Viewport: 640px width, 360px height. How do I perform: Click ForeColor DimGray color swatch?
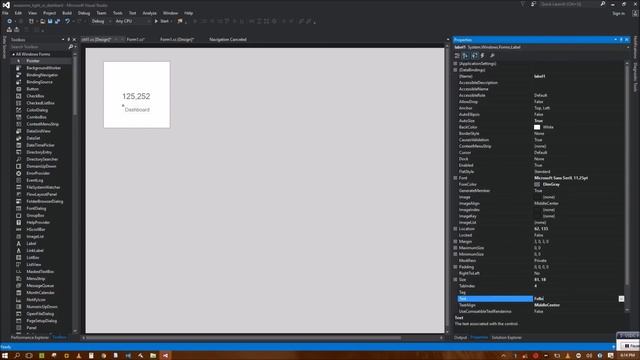[537, 184]
